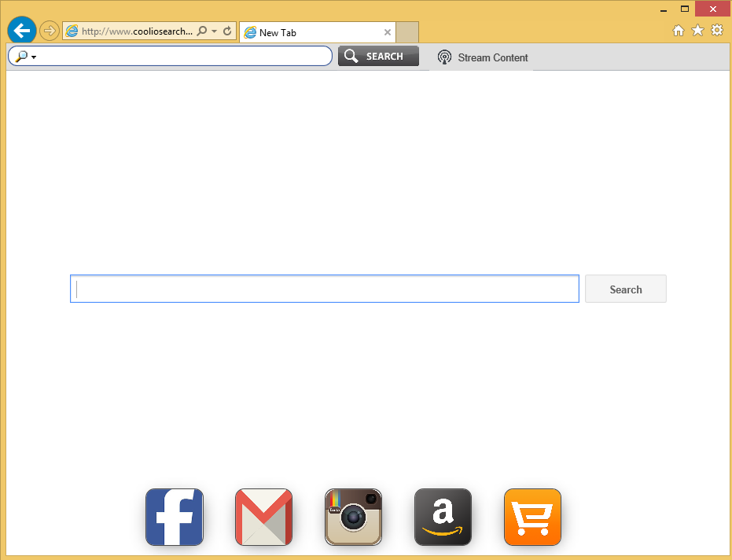Click the toolbar search text field
This screenshot has width=732, height=560.
[171, 56]
